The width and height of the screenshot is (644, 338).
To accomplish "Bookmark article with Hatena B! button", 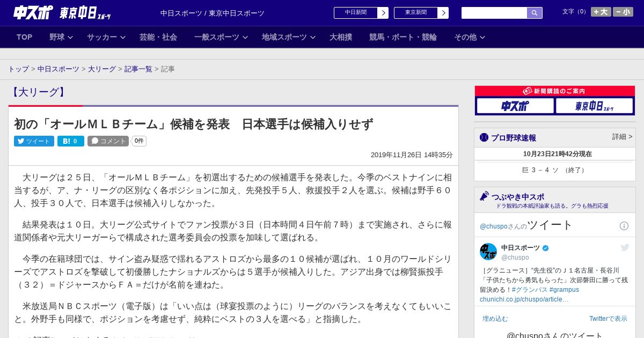I will coord(71,141).
